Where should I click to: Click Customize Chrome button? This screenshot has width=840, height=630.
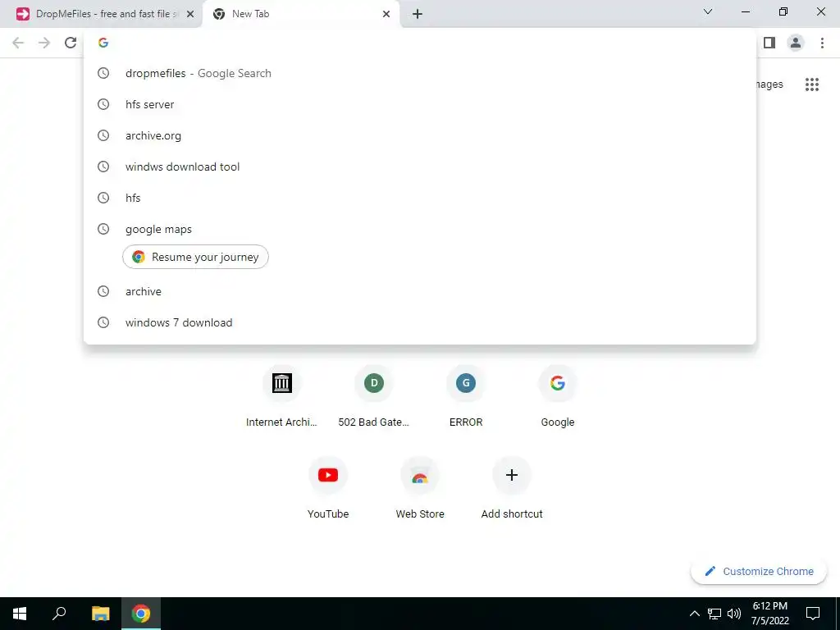pyautogui.click(x=759, y=571)
